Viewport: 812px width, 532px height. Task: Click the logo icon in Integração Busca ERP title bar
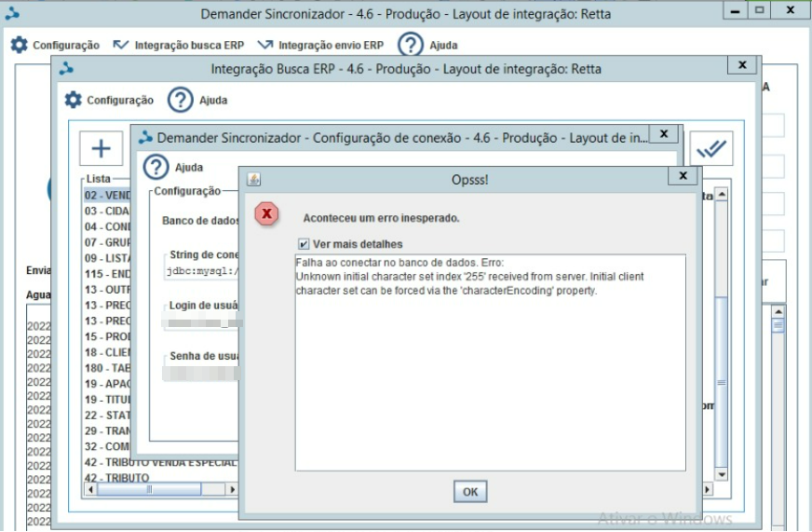click(x=66, y=68)
